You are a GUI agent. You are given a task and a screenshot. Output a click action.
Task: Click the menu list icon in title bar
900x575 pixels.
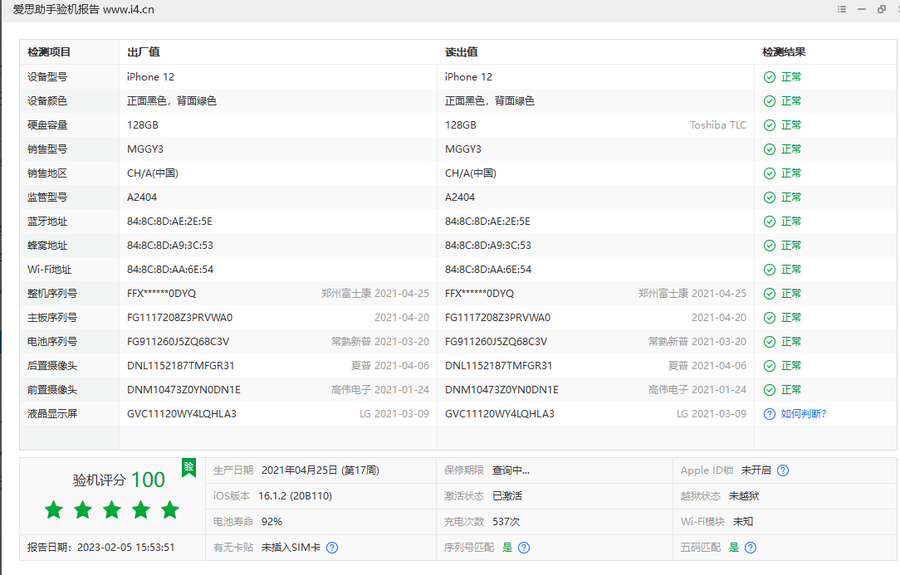point(841,9)
